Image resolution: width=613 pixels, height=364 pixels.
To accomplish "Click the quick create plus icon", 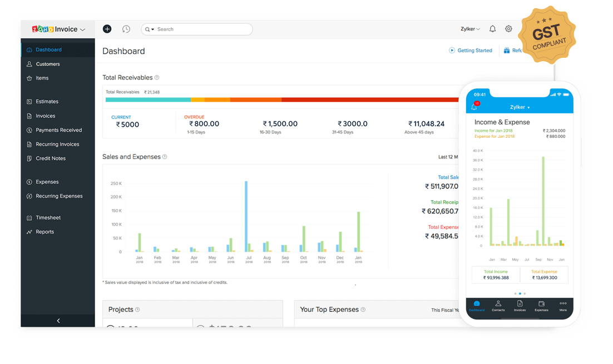I will (107, 29).
